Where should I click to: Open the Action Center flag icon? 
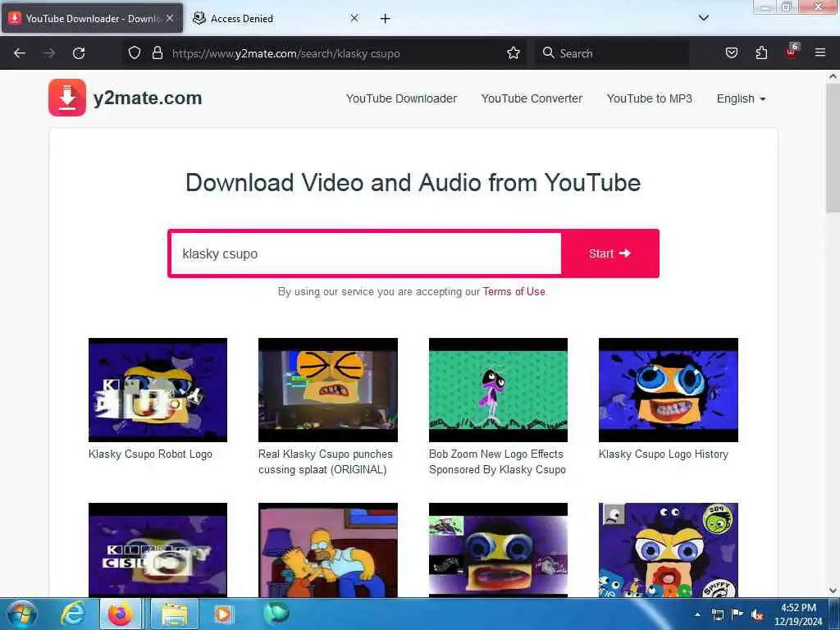tap(737, 614)
